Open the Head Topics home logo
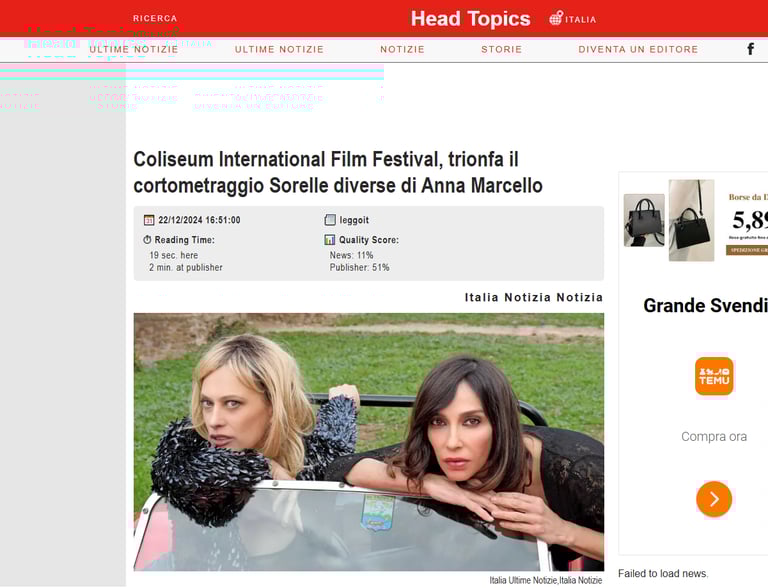768x588 pixels. click(470, 19)
